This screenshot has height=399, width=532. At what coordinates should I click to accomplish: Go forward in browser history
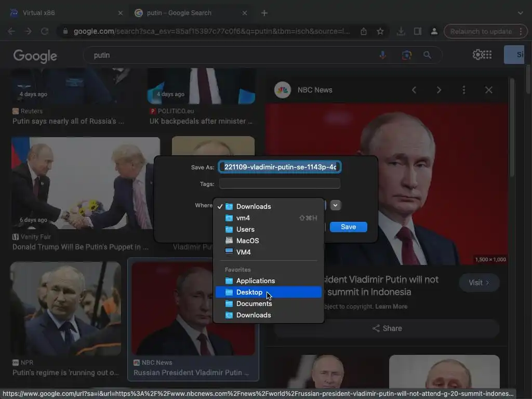[x=28, y=31]
